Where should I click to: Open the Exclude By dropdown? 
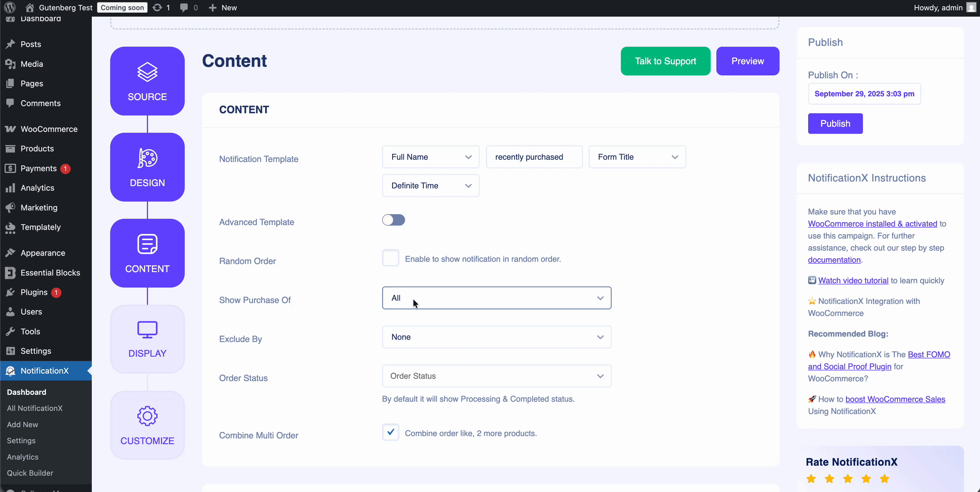(496, 337)
